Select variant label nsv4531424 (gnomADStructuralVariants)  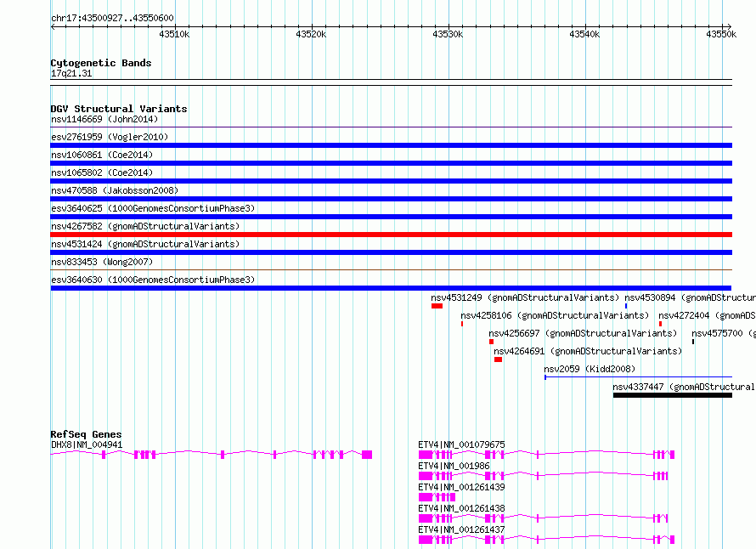[145, 244]
